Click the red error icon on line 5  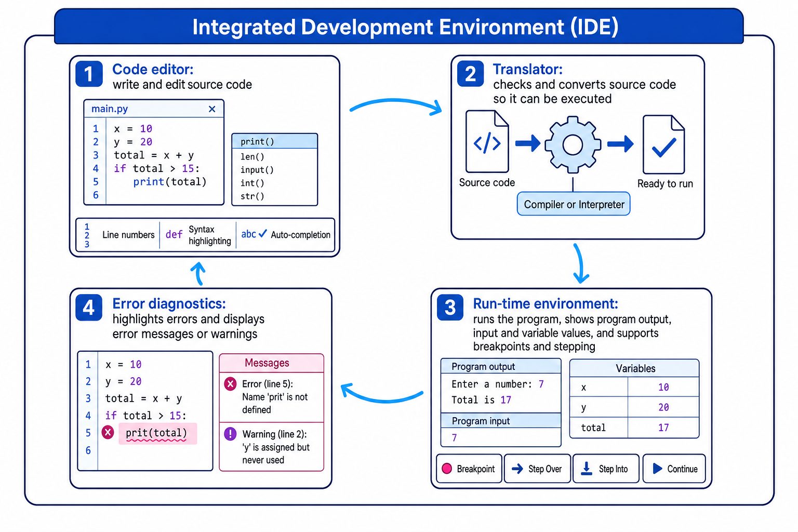(x=108, y=432)
